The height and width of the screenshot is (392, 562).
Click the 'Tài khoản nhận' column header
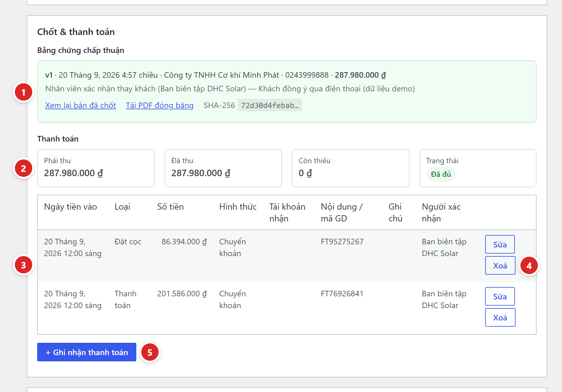coord(287,212)
